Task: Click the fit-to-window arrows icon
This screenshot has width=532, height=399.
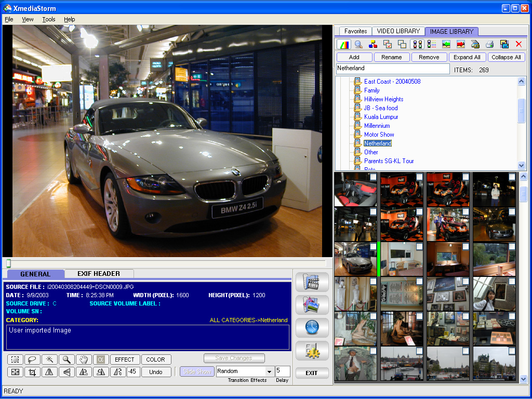Action: [x=15, y=372]
